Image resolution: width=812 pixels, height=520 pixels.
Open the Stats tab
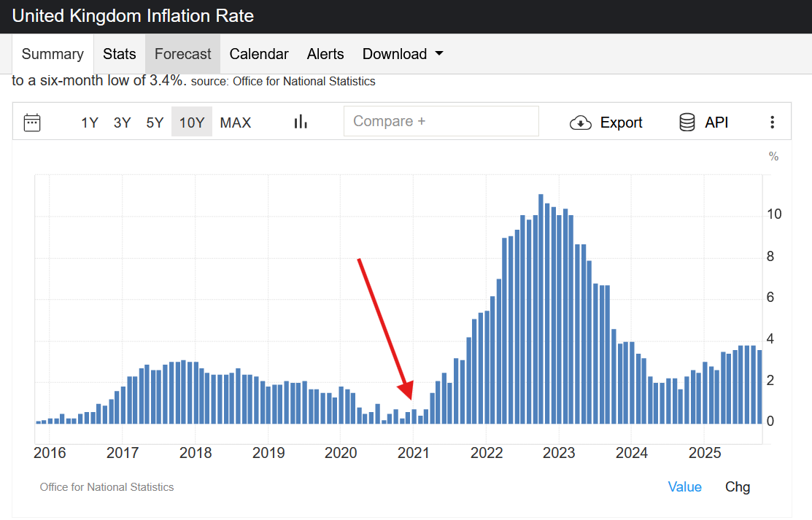pos(120,54)
